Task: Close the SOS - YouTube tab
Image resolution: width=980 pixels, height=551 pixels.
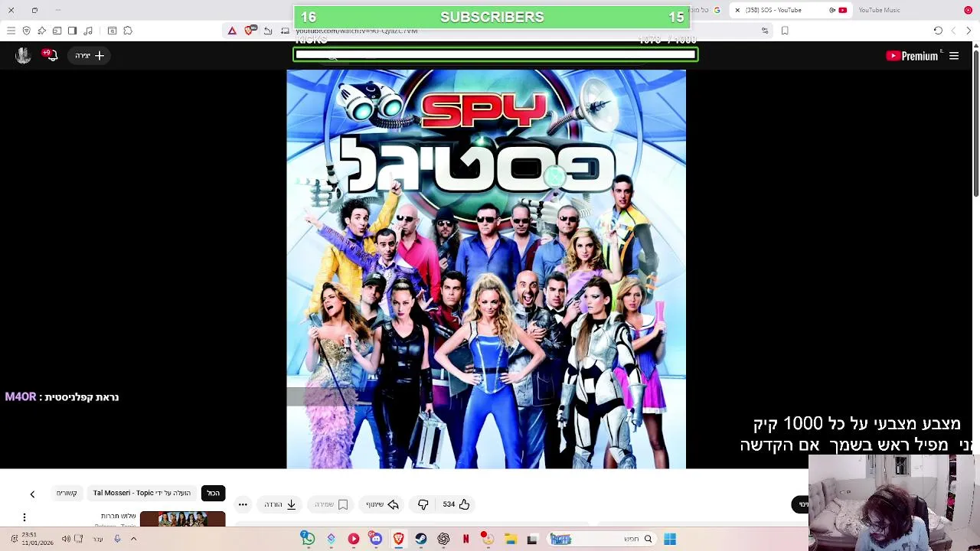Action: click(x=737, y=10)
